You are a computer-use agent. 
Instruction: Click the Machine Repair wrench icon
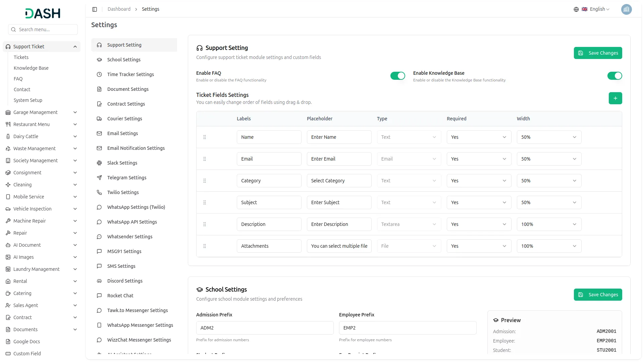[8, 221]
